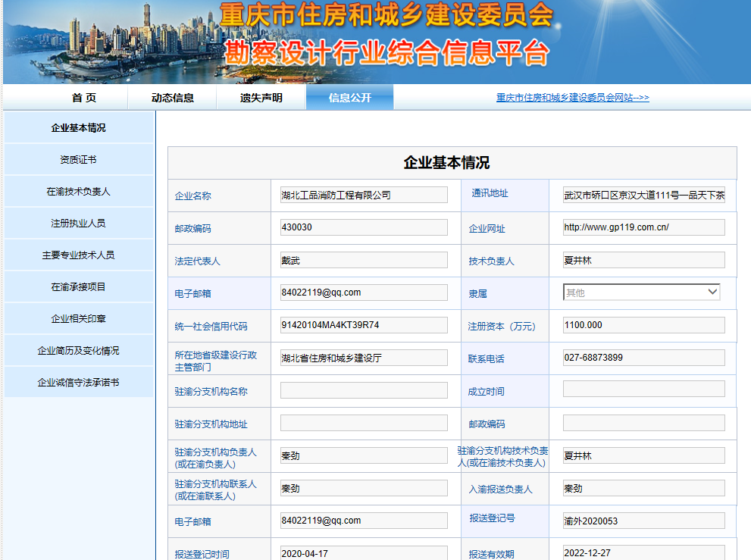Click the 驻渝分支机构负责人 field showing 秦劲
This screenshot has height=560, width=751.
click(x=364, y=455)
